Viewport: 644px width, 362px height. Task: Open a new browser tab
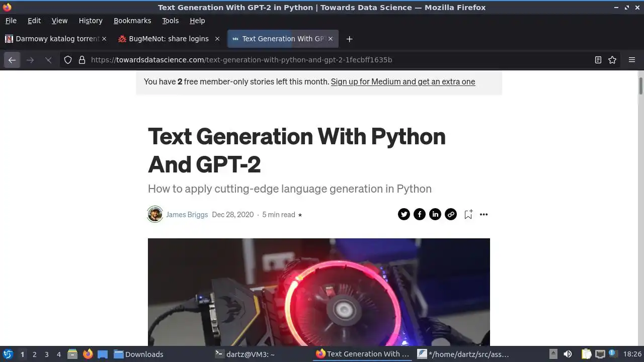pos(349,39)
